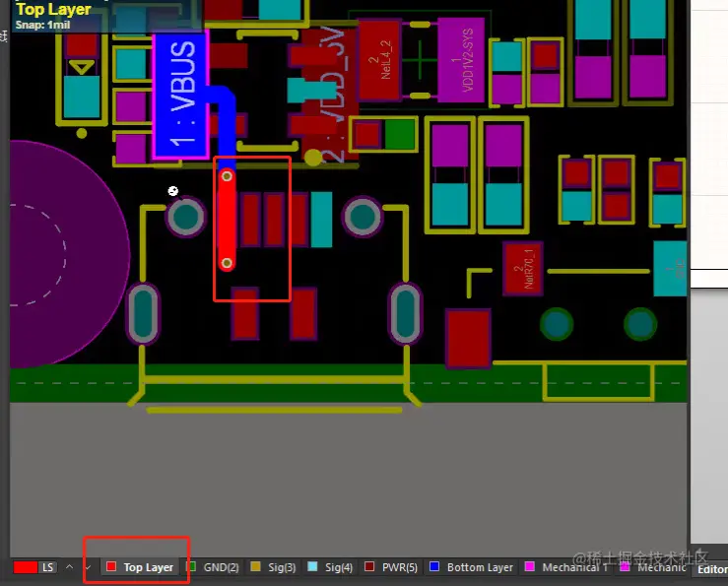Viewport: 728px width, 586px height.
Task: Click the Snap: 1mil heads-up readout
Action: 42,25
